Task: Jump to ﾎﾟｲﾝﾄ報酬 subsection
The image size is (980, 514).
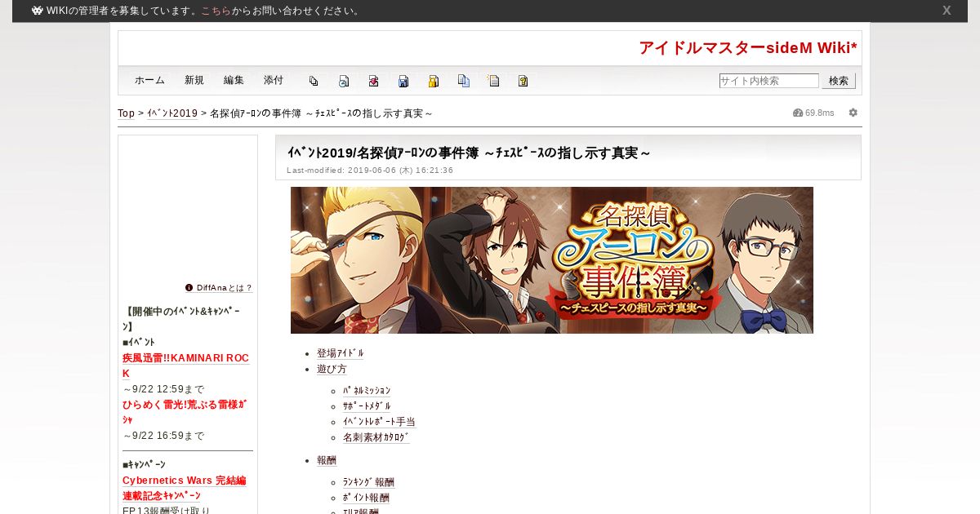Action: click(366, 498)
